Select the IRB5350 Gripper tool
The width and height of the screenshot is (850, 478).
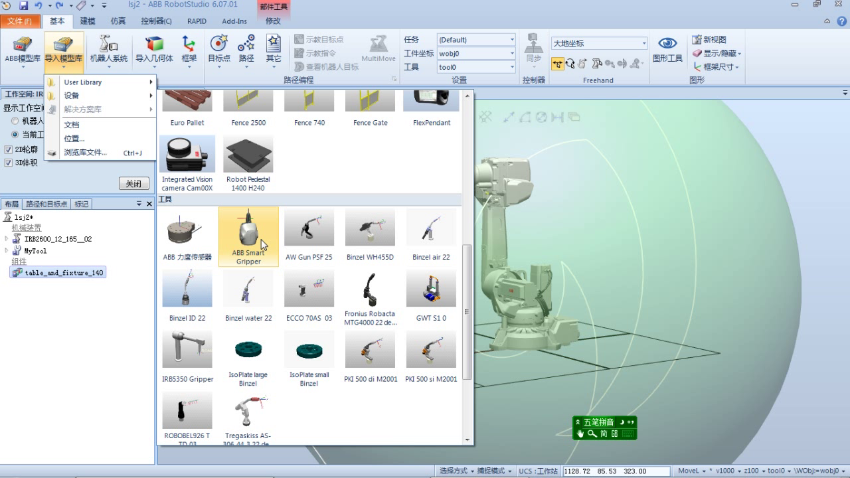tap(187, 358)
